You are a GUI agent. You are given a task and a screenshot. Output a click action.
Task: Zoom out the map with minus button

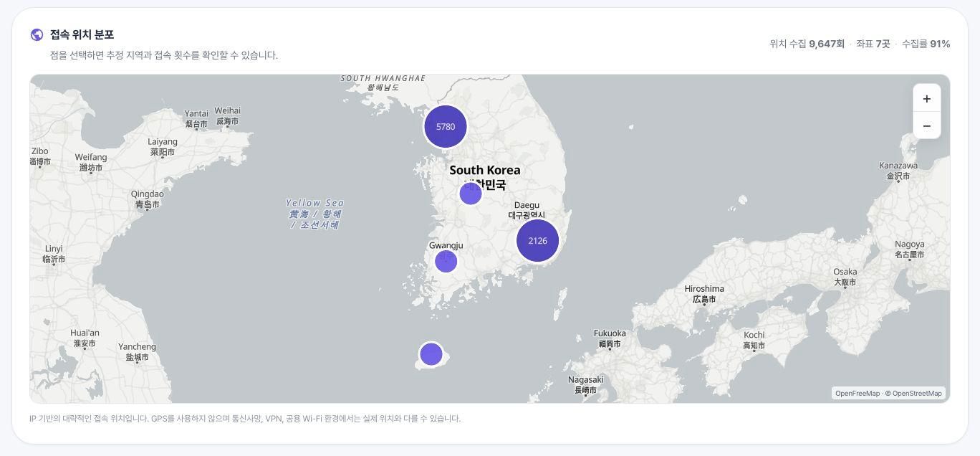[x=926, y=125]
